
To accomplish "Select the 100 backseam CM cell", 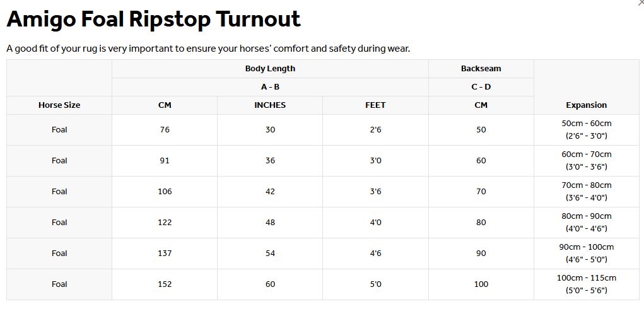I will click(481, 284).
